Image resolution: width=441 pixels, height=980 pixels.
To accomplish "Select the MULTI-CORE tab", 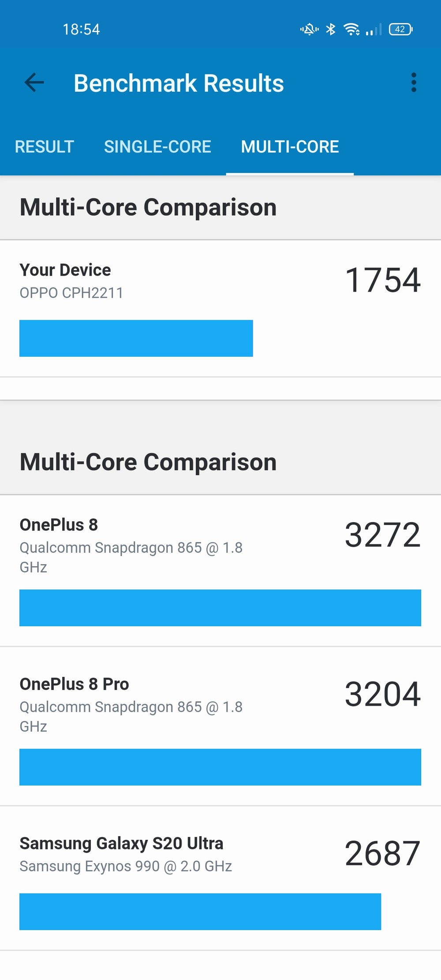I will coord(290,147).
